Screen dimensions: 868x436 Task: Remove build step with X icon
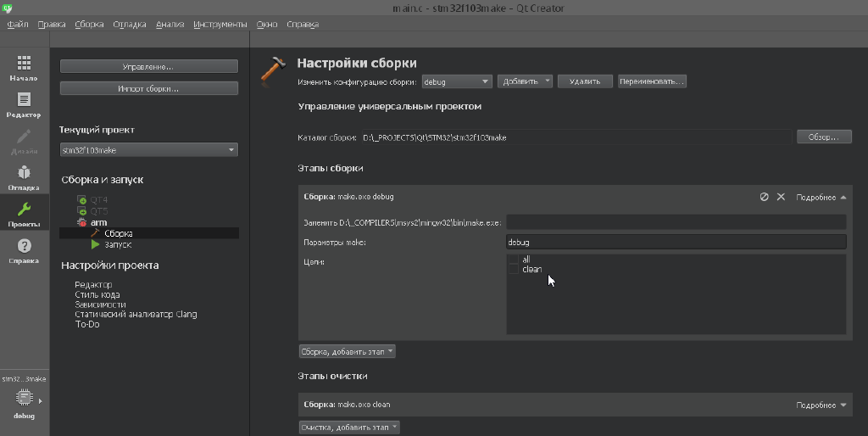[x=782, y=197]
